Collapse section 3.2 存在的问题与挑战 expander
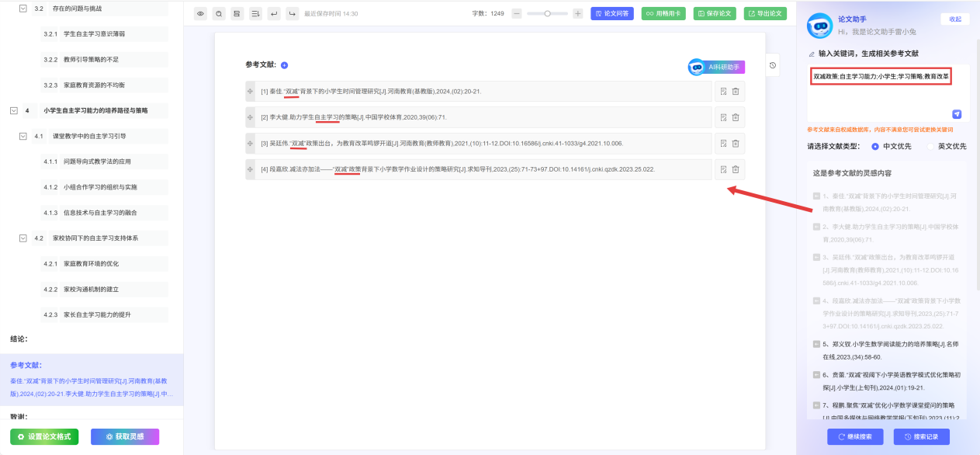This screenshot has height=455, width=980. (x=23, y=9)
